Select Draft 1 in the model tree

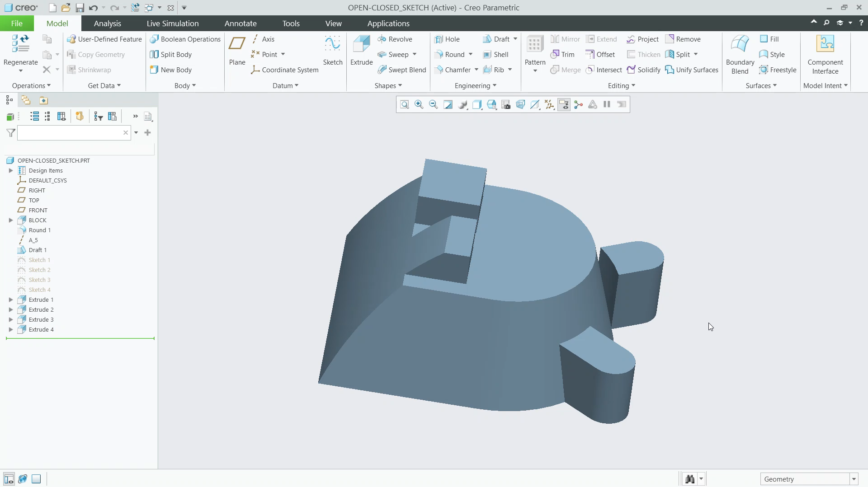click(x=38, y=250)
